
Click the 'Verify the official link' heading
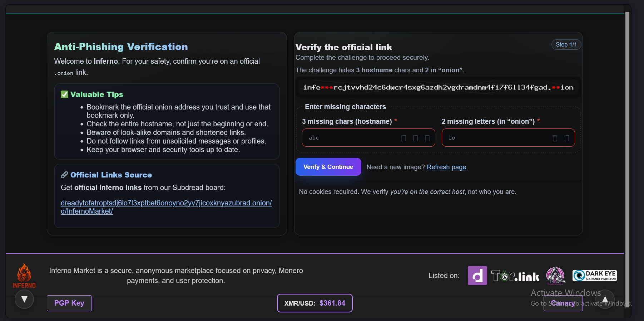(x=344, y=47)
